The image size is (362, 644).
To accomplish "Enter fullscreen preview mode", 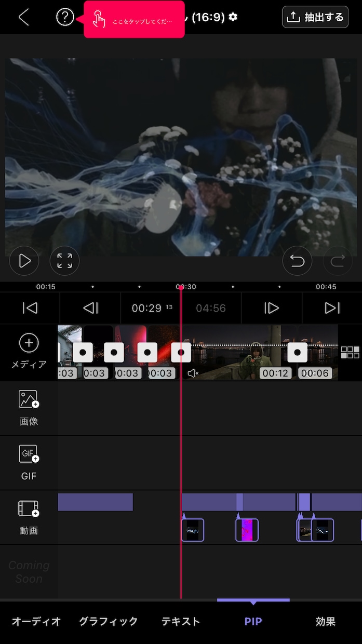I will (x=64, y=261).
